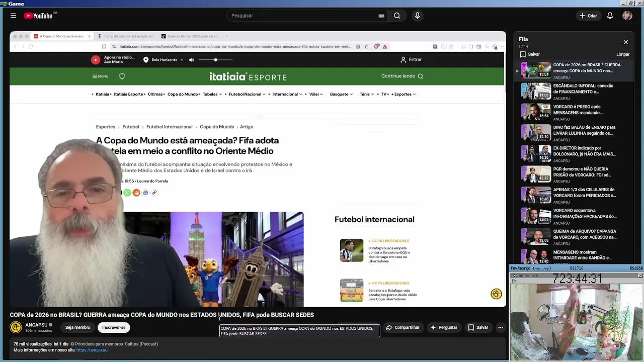
Task: Open the Itatiaia Esporte nav item
Action: coord(128,95)
